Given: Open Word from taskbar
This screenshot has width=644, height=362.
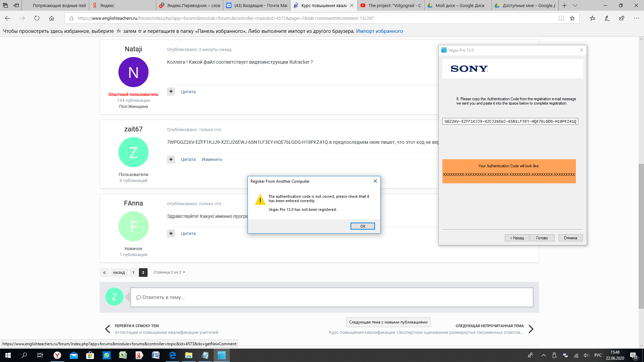Looking at the screenshot, I should [x=156, y=355].
